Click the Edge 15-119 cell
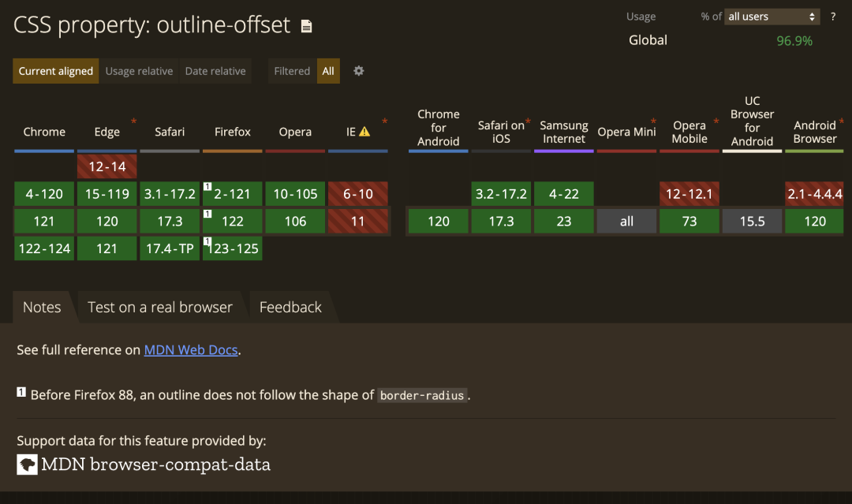 coord(107,194)
